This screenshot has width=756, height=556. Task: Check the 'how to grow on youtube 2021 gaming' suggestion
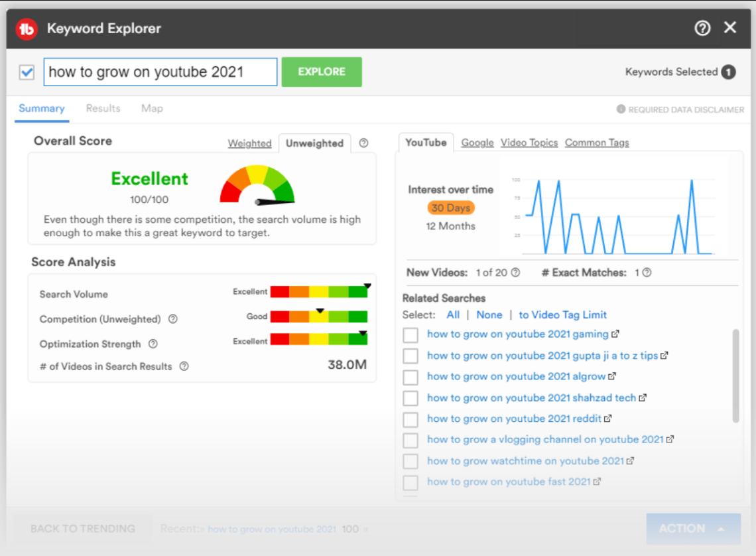click(x=410, y=335)
